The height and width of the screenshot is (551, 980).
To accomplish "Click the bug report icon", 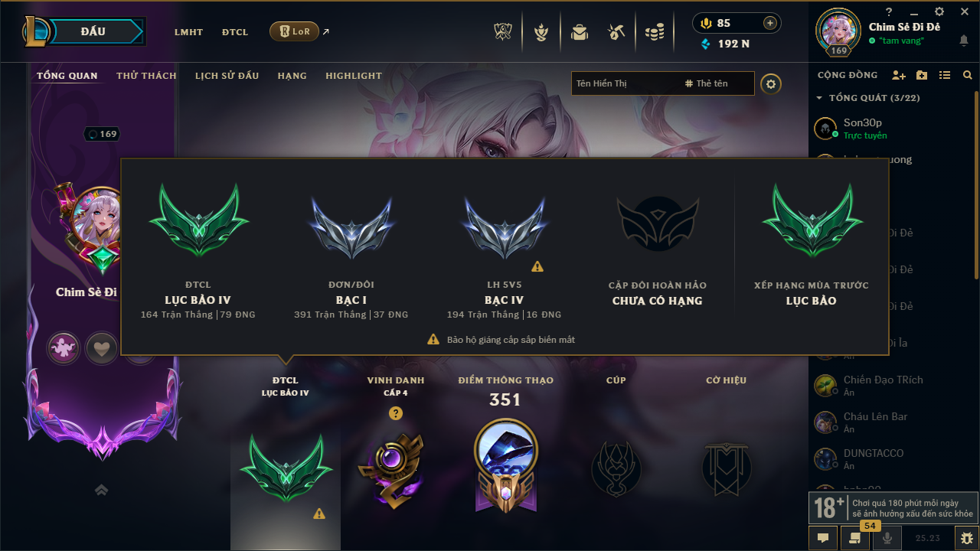I will [966, 538].
